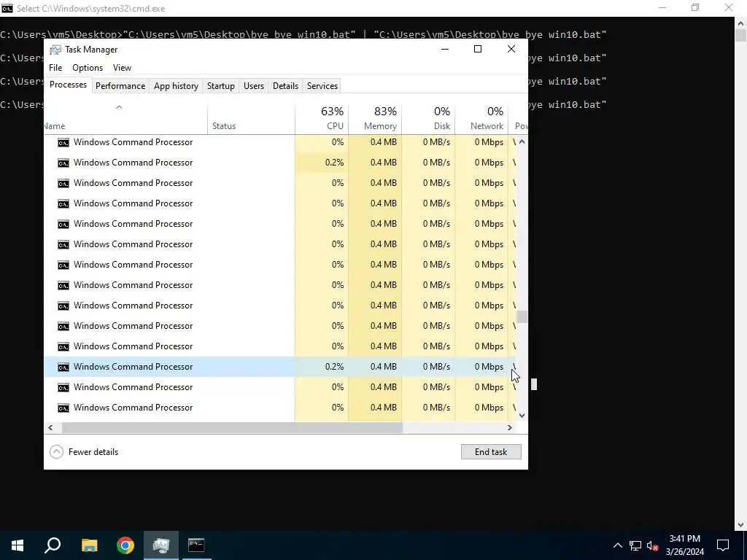Sort by the Network column header

tap(481, 119)
